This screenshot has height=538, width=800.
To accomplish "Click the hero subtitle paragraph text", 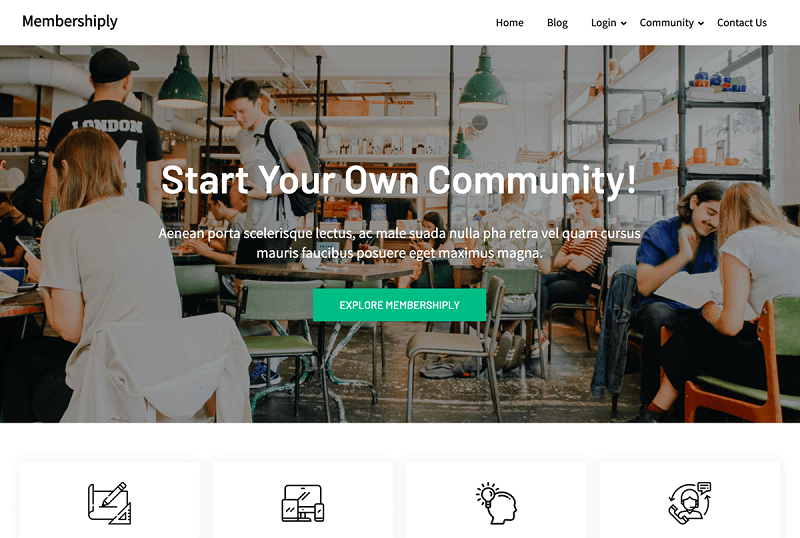I will (x=399, y=243).
